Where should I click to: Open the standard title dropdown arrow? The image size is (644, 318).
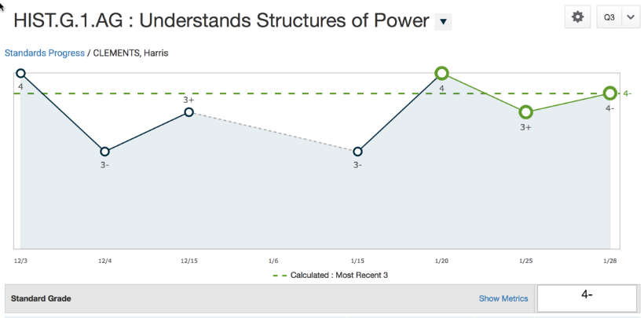(x=443, y=22)
